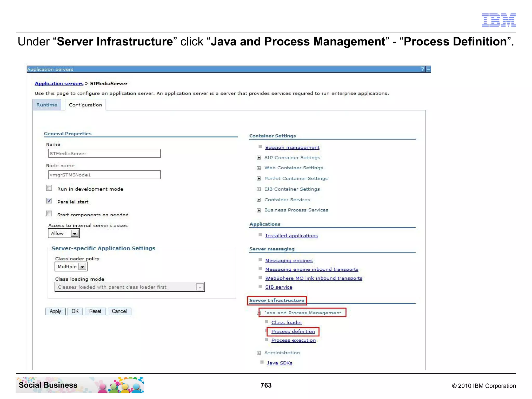Expand SIP Container Settings
This screenshot has width=532, height=399.
[259, 158]
